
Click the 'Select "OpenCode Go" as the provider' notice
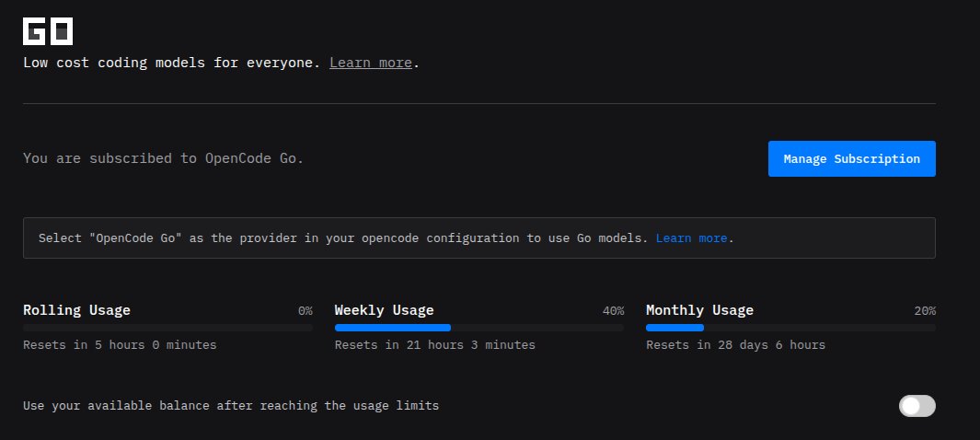click(x=478, y=238)
